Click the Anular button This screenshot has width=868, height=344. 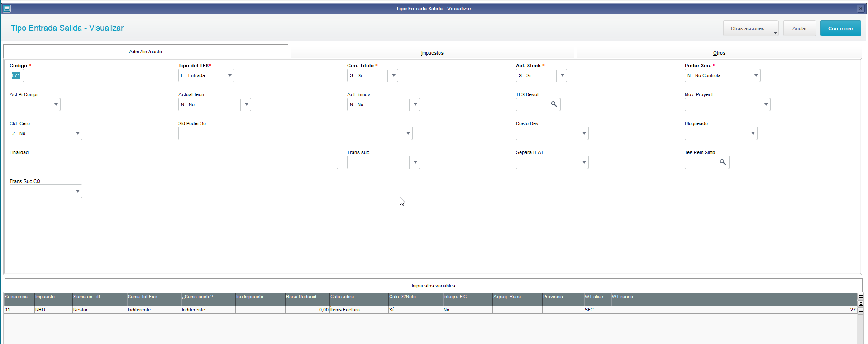799,28
